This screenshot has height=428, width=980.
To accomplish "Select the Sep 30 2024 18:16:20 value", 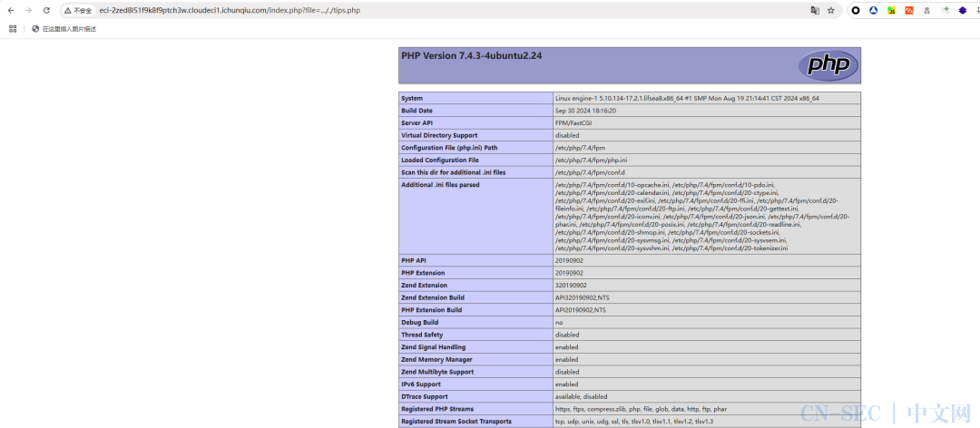I will click(585, 111).
